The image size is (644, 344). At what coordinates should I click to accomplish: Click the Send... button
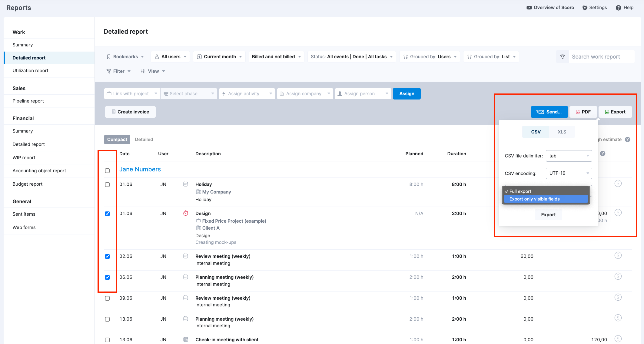549,112
